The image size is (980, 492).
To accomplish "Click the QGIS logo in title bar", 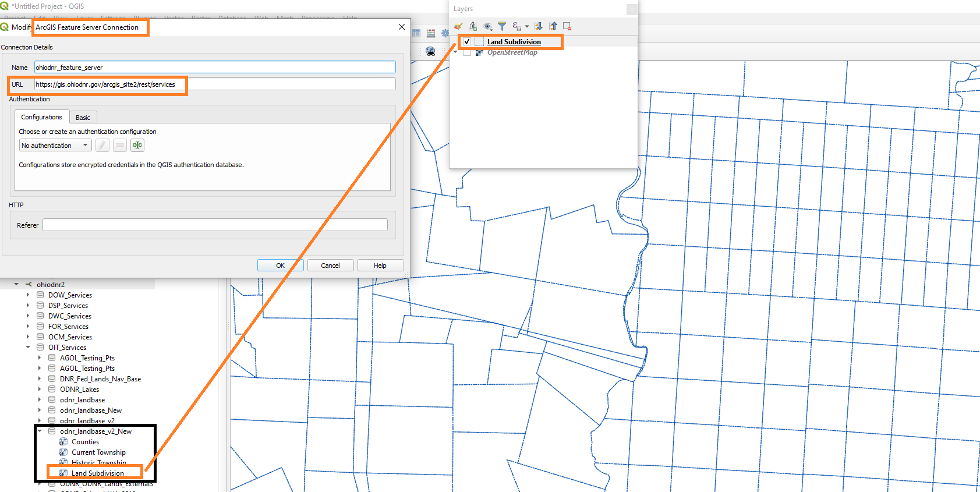I will pyautogui.click(x=5, y=6).
